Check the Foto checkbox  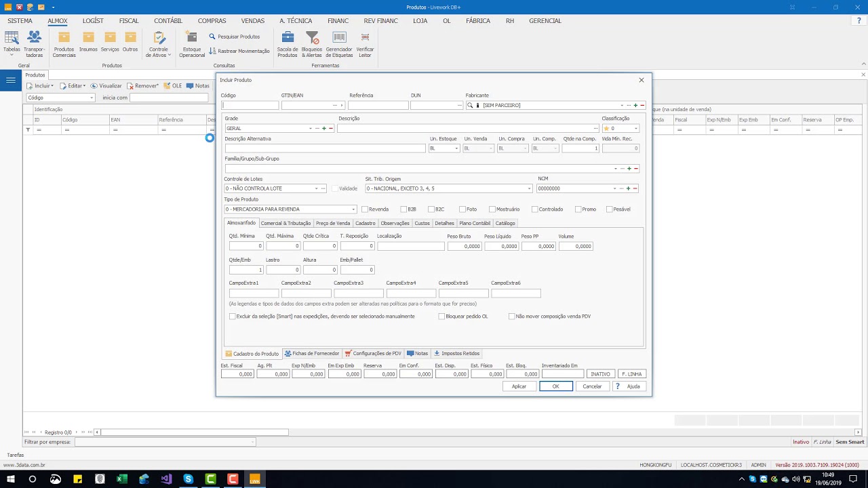click(x=462, y=209)
